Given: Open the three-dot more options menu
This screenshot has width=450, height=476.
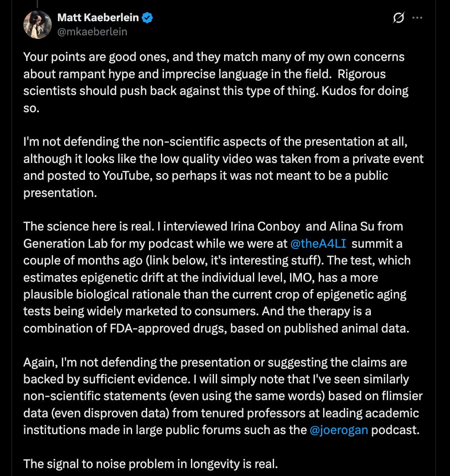Looking at the screenshot, I should pos(417,18).
